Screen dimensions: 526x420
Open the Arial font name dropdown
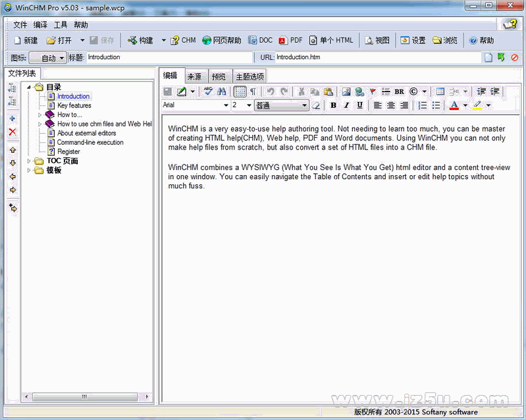coord(226,105)
